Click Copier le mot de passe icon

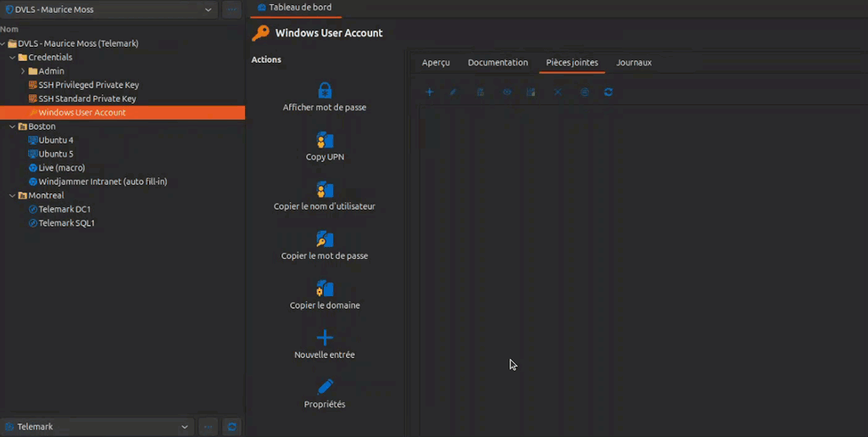325,238
